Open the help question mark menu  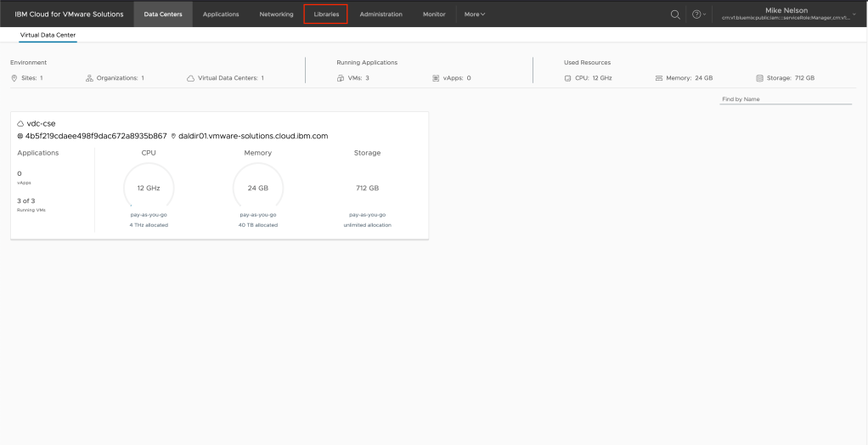coord(696,14)
